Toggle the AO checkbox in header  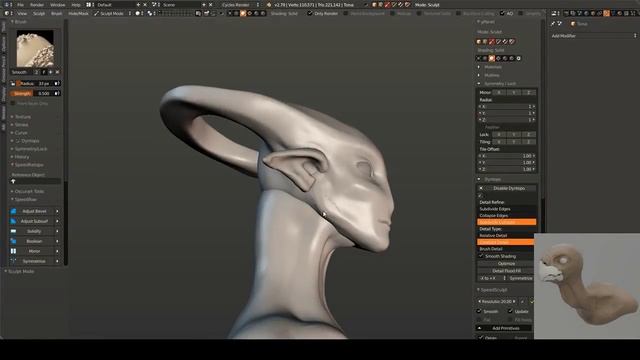502,13
